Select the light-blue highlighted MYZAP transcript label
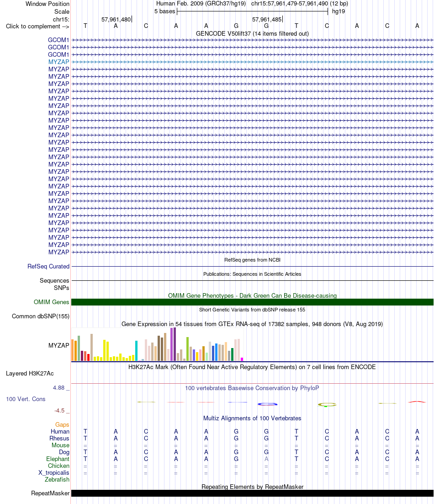434x504 pixels. [59, 62]
